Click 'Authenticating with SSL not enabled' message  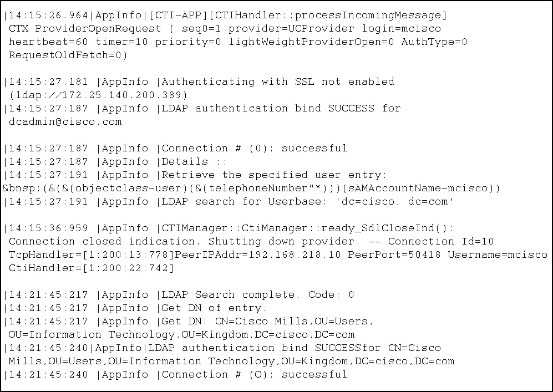[277, 82]
